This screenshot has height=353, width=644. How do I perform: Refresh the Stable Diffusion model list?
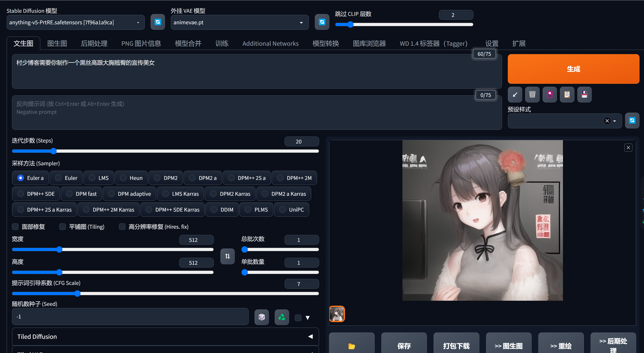click(157, 22)
